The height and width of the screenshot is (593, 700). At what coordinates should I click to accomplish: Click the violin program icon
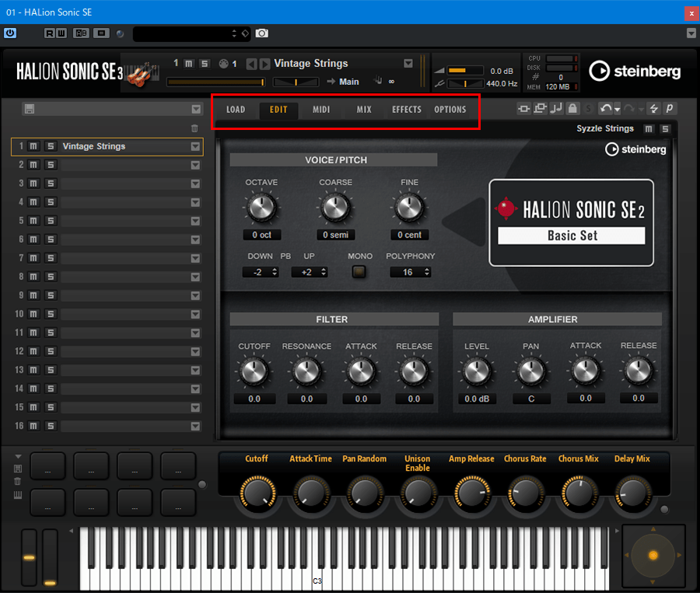point(142,74)
